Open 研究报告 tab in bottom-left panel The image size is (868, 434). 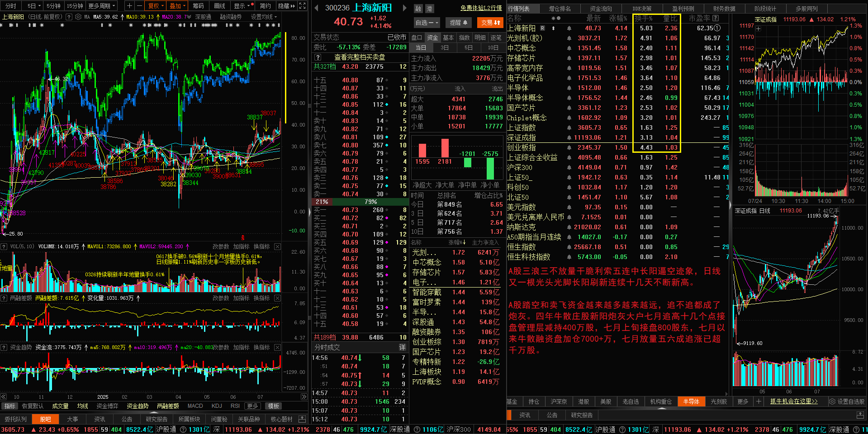(x=157, y=419)
